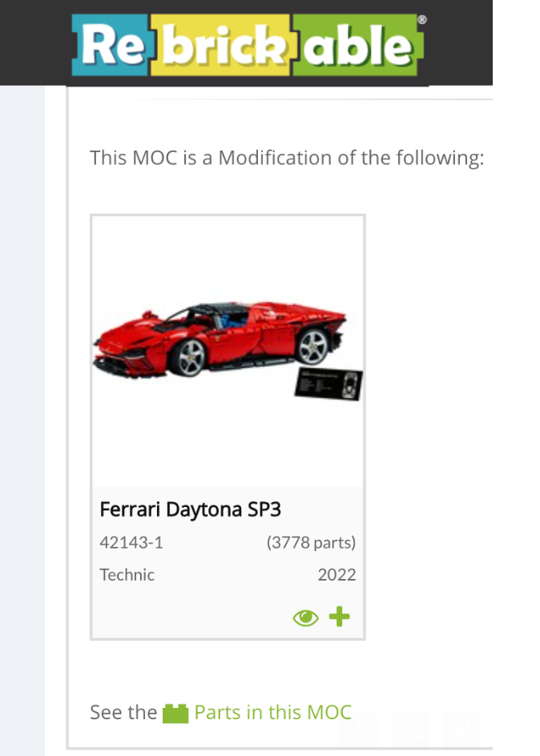Click the blue "Re" block of the logo
The width and height of the screenshot is (540, 756).
pos(111,46)
